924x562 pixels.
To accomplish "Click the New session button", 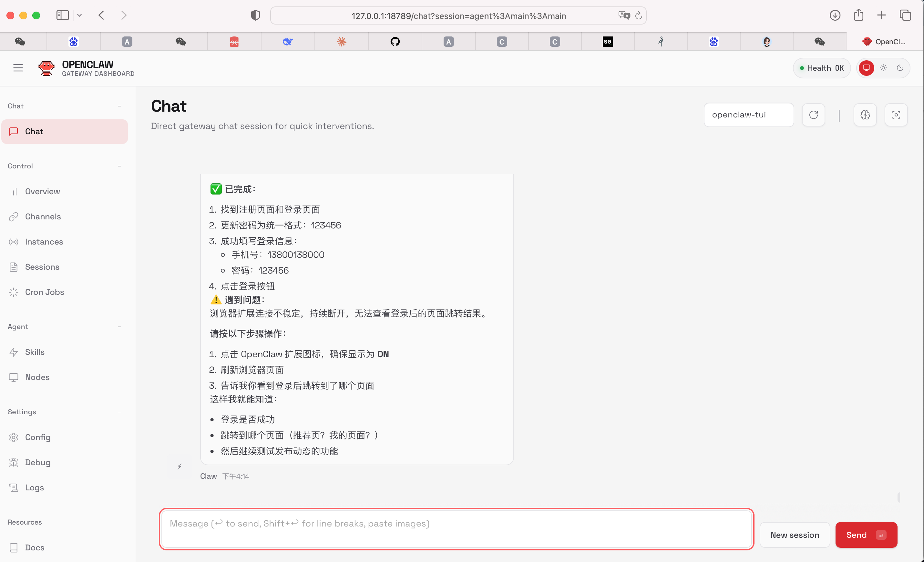I will point(795,535).
